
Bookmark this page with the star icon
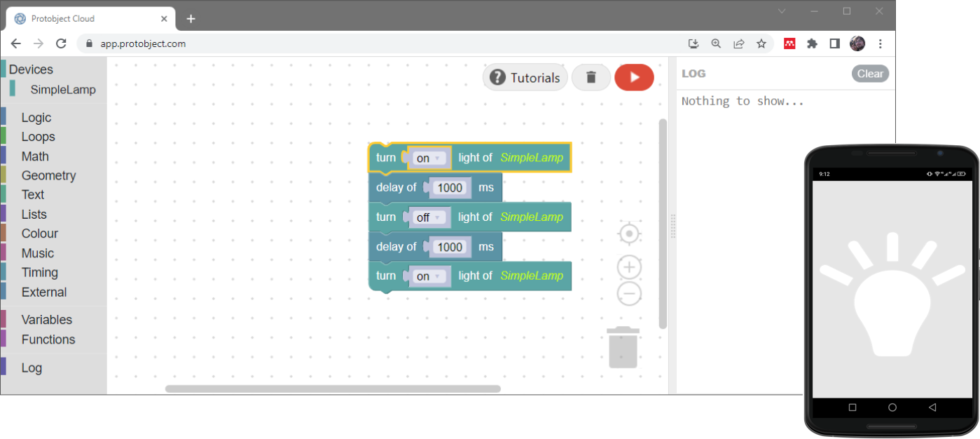[761, 43]
